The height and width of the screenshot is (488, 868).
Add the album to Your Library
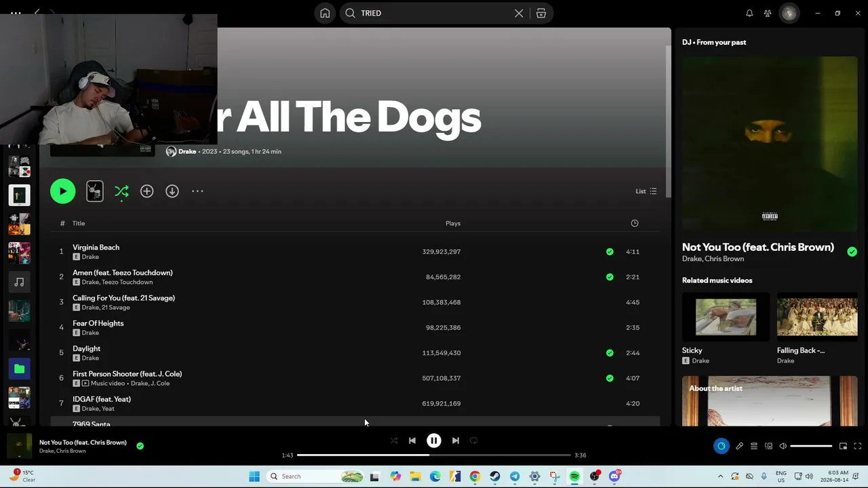point(146,191)
